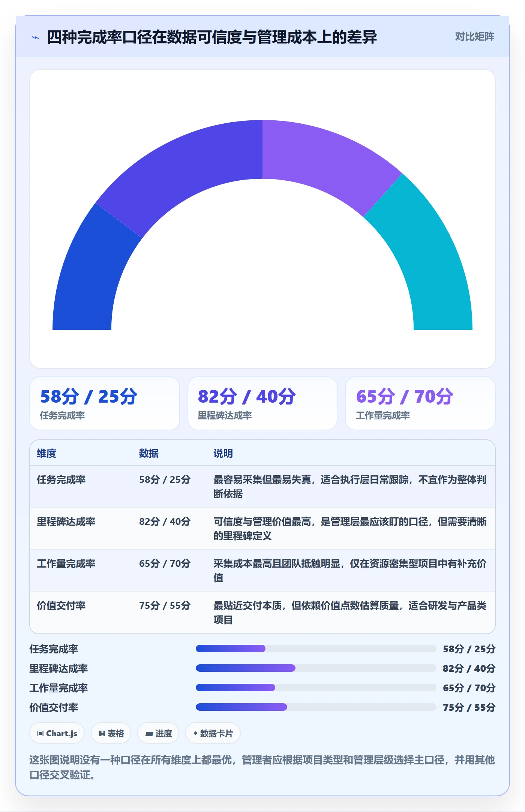
Task: Click the 里程碑达成率 progress bar
Action: pos(316,668)
